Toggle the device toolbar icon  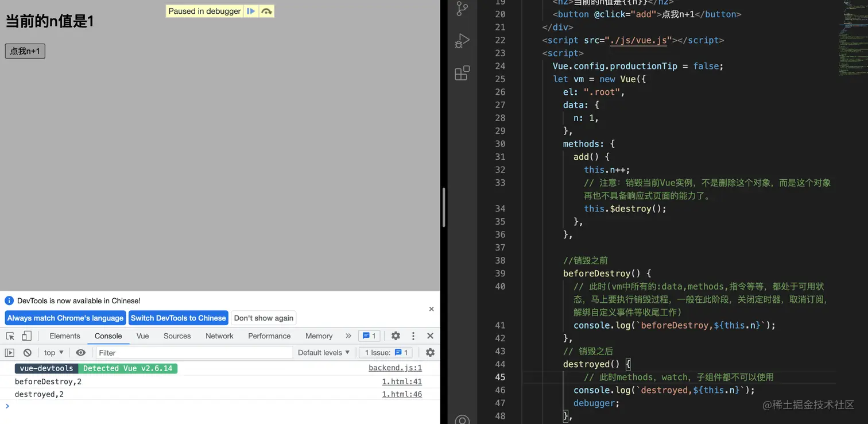tap(26, 336)
